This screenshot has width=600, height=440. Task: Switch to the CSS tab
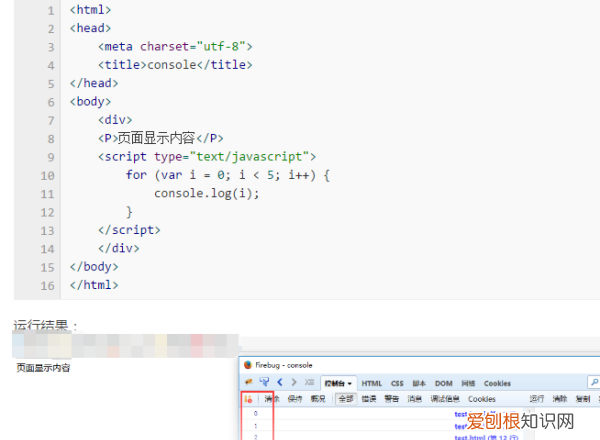click(397, 383)
